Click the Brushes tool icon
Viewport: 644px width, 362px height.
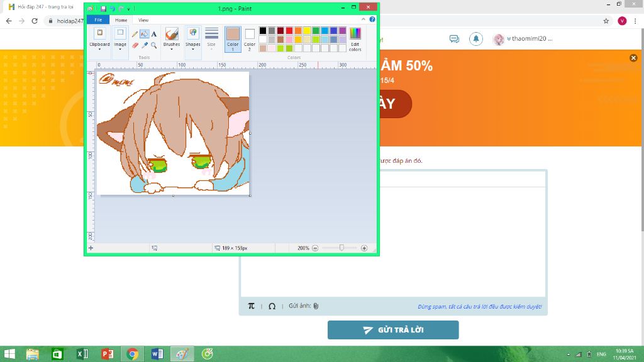tap(172, 34)
